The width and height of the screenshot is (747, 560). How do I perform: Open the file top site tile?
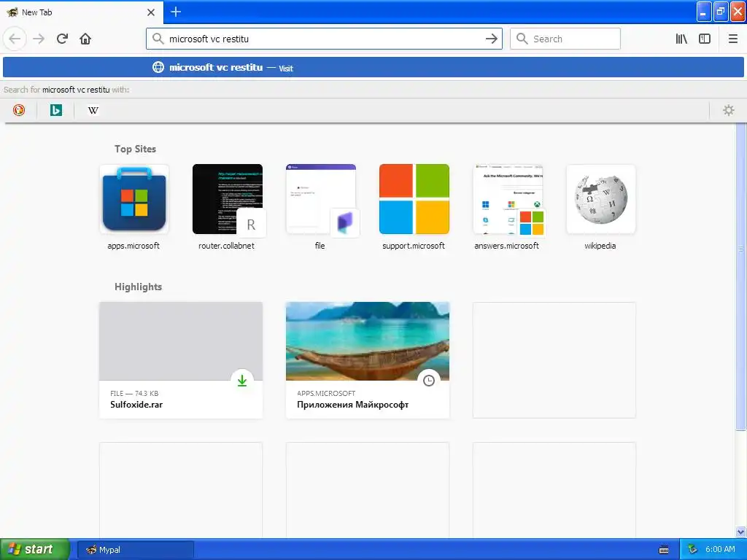tap(321, 206)
